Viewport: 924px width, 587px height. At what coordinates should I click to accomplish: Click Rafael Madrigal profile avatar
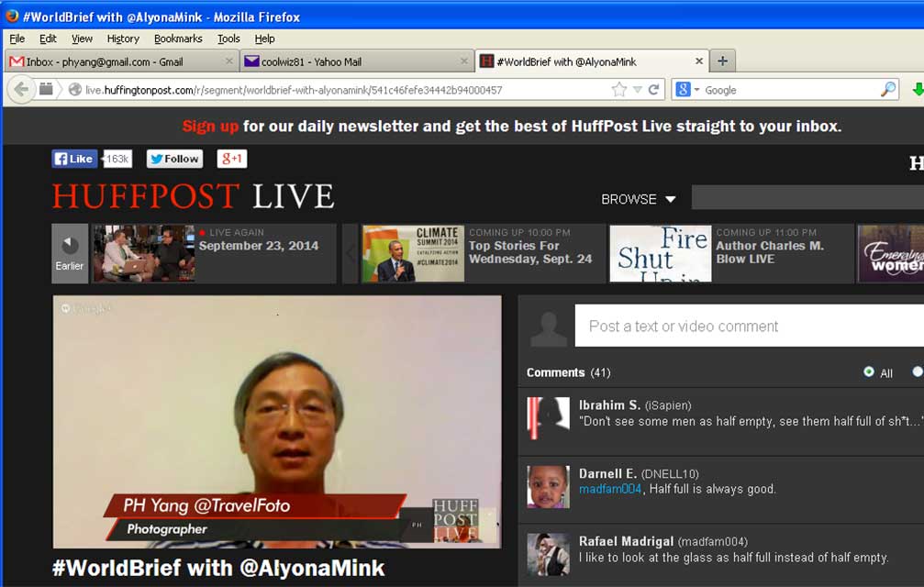click(x=548, y=555)
